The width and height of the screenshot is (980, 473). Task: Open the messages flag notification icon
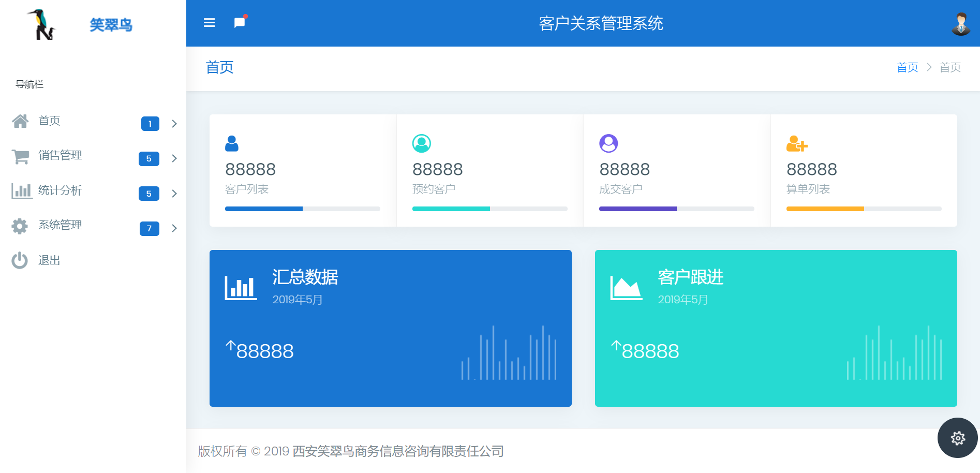[x=240, y=22]
